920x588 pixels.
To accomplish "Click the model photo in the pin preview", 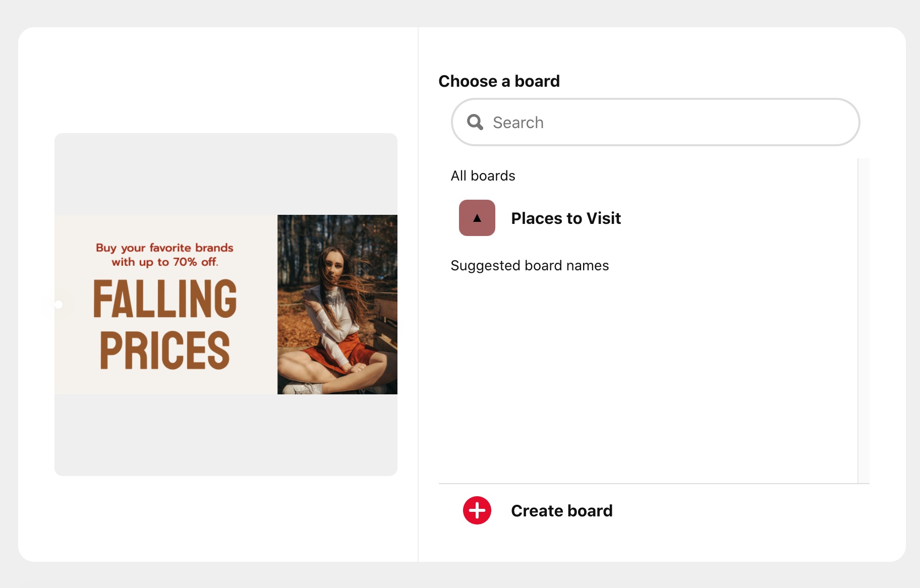I will pos(336,303).
